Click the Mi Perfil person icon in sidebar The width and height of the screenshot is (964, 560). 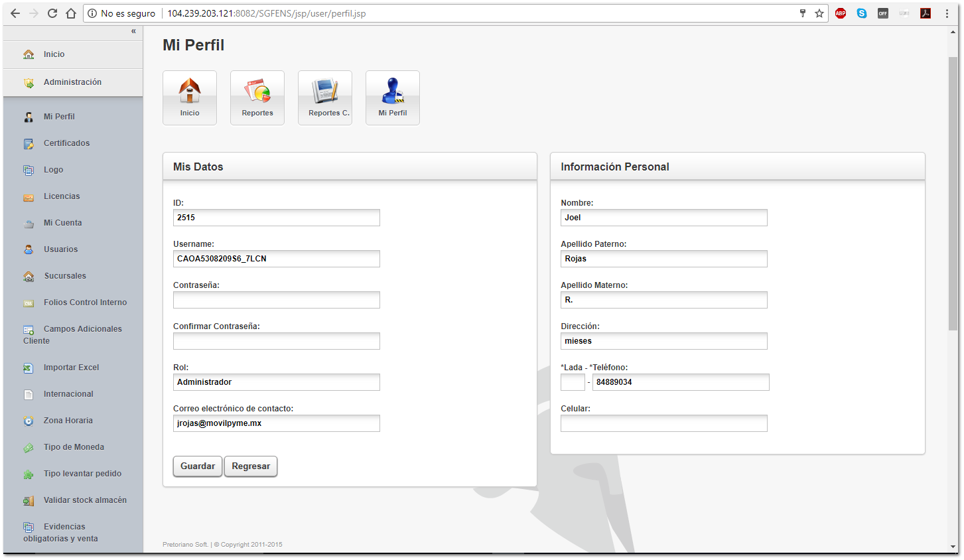tap(29, 117)
